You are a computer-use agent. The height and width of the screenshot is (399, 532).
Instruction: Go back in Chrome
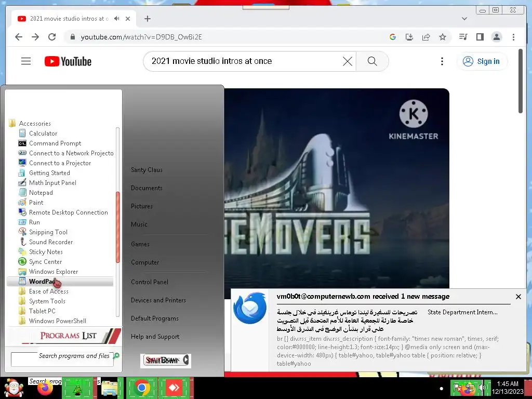click(x=19, y=37)
